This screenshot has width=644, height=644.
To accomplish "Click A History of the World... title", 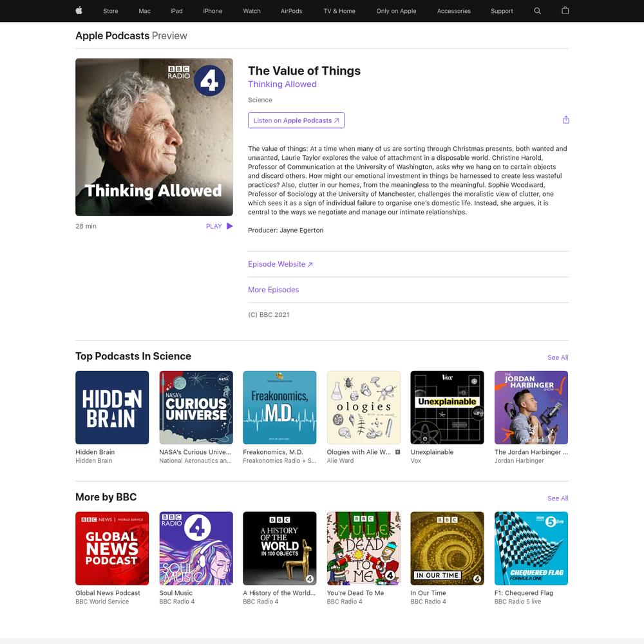I will coord(279,593).
